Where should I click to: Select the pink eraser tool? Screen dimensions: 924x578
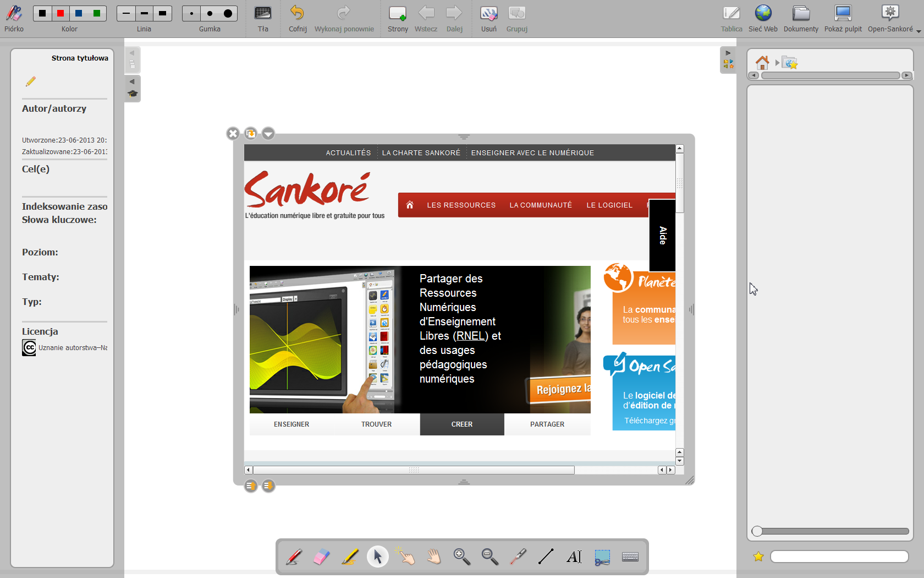322,557
